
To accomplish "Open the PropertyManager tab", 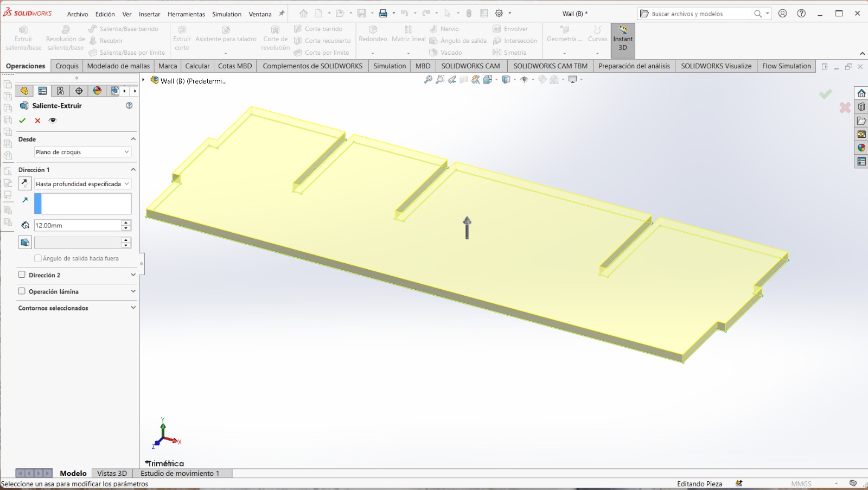I will pyautogui.click(x=42, y=91).
